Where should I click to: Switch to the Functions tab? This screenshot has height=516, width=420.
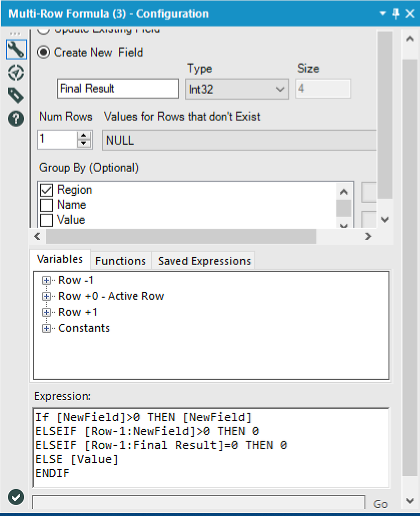(x=121, y=261)
